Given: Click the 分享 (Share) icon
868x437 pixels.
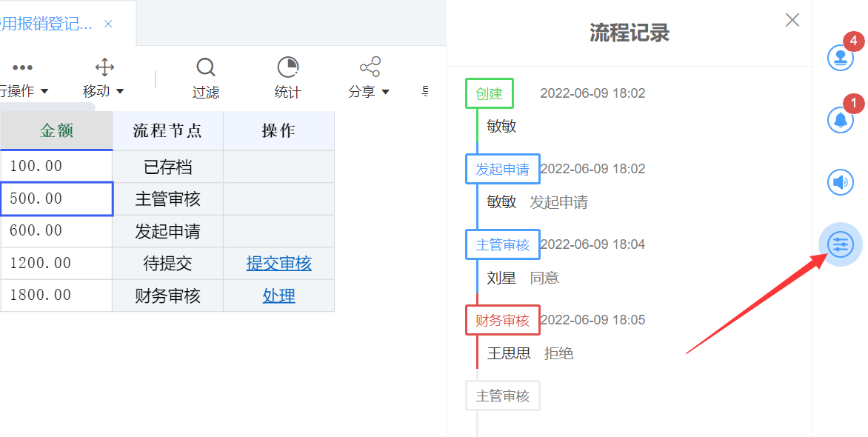Looking at the screenshot, I should click(x=368, y=66).
